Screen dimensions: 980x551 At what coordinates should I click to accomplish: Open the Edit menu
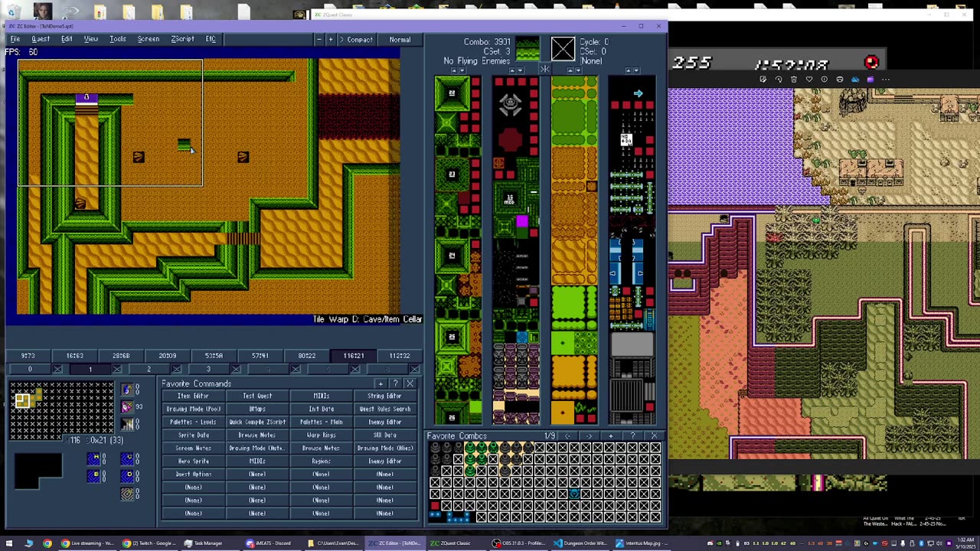point(67,39)
